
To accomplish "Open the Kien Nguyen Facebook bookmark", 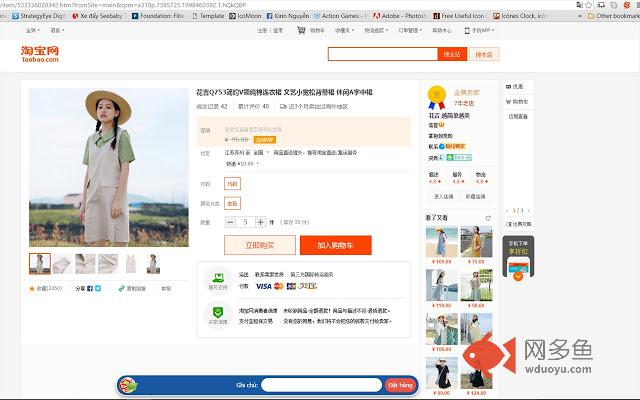I will click(288, 16).
